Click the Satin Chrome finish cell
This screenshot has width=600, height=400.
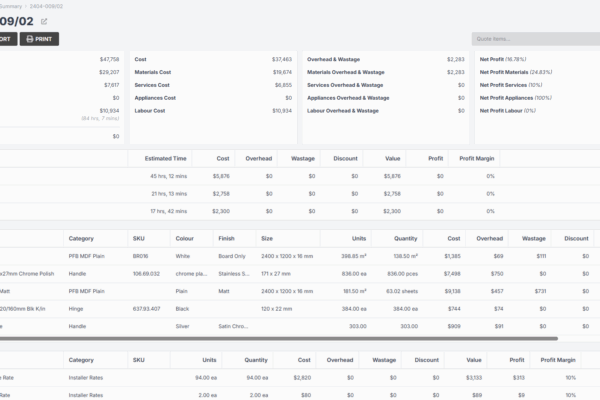click(234, 325)
